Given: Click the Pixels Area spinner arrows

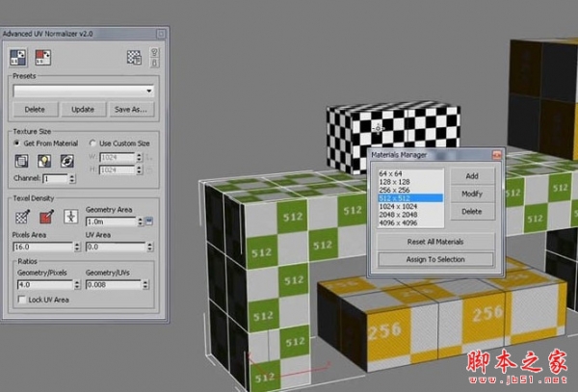Looking at the screenshot, I should click(x=77, y=247).
